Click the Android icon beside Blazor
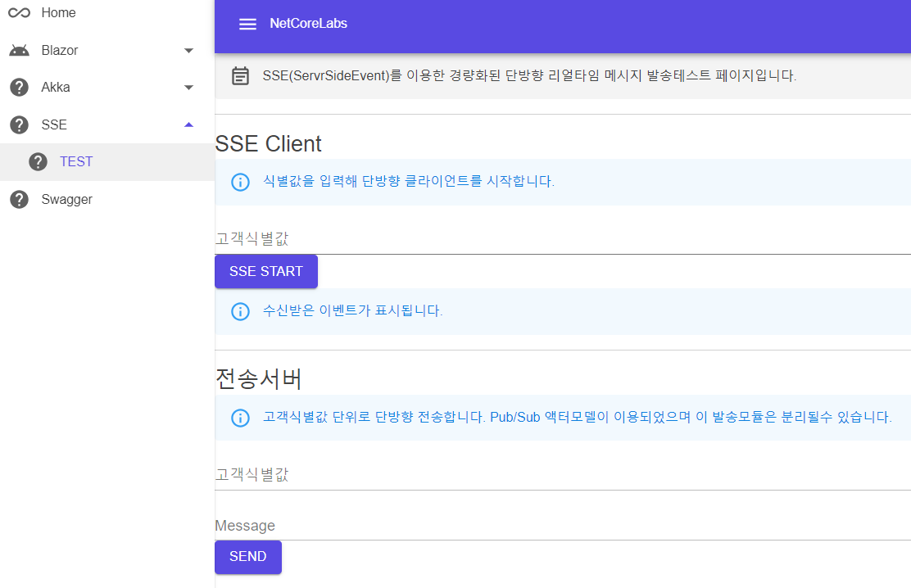The height and width of the screenshot is (588, 911). (19, 51)
